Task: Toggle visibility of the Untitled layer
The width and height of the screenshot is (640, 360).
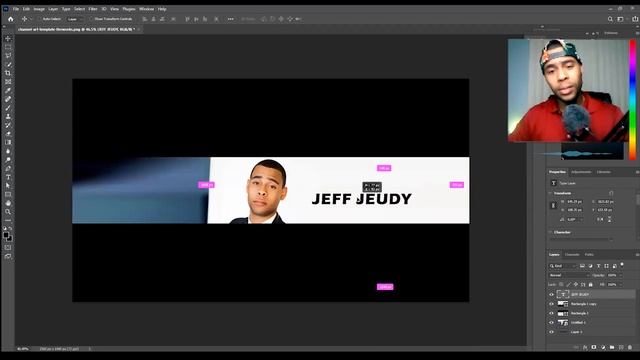Action: click(551, 322)
